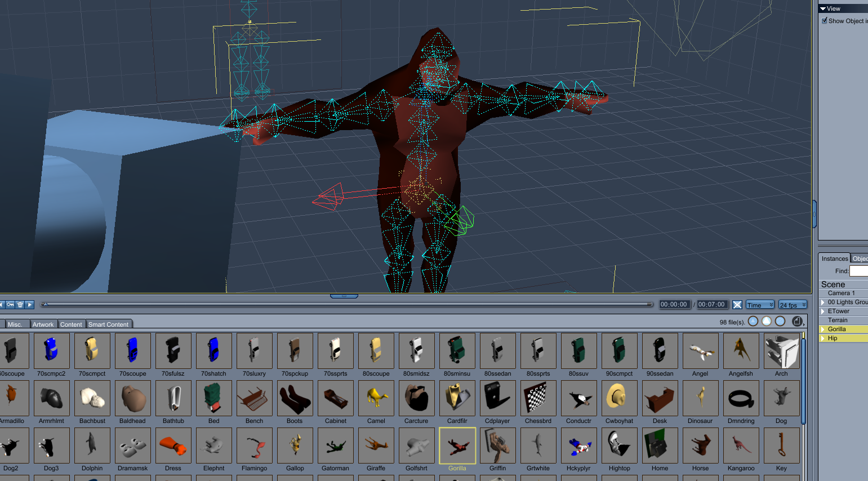Open the browser options page icon
The width and height of the screenshot is (868, 481).
tap(797, 321)
